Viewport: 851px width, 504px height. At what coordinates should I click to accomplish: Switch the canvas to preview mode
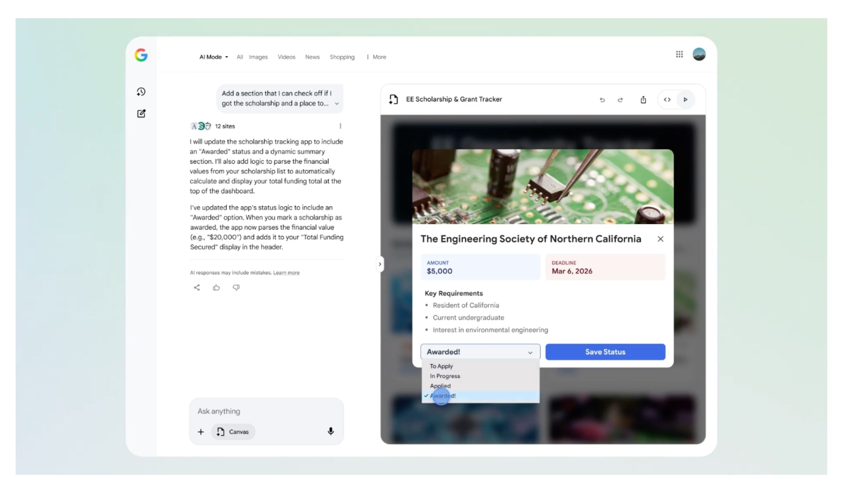point(685,100)
